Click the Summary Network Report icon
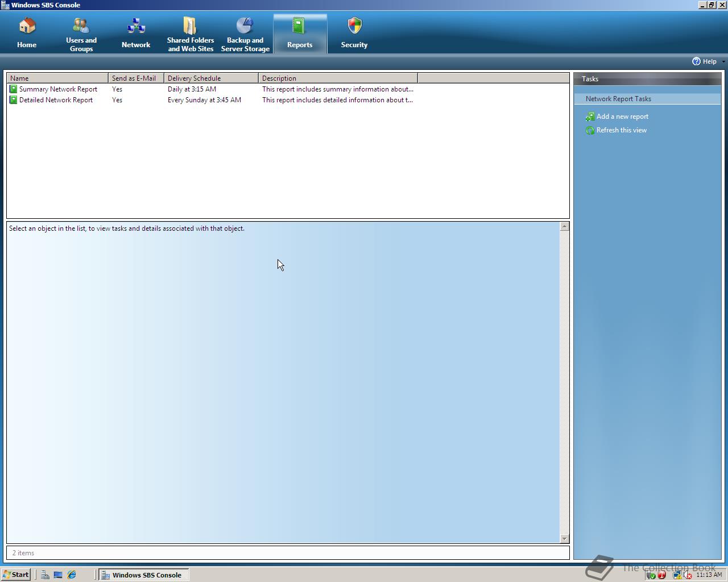Image resolution: width=728 pixels, height=582 pixels. click(13, 89)
